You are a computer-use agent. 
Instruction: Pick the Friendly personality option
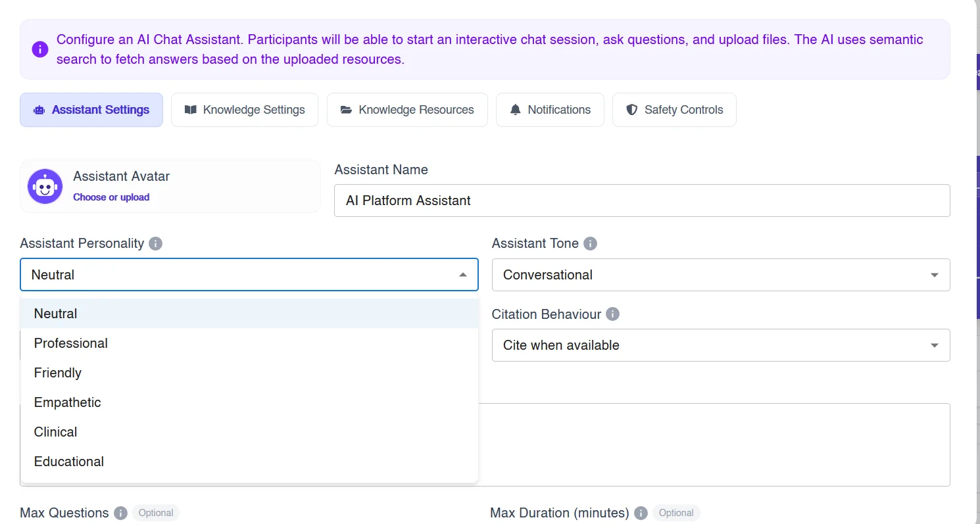click(x=249, y=373)
